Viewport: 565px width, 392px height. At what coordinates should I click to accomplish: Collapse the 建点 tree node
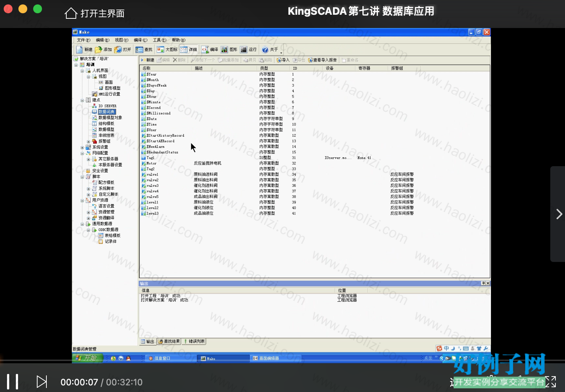(82, 100)
